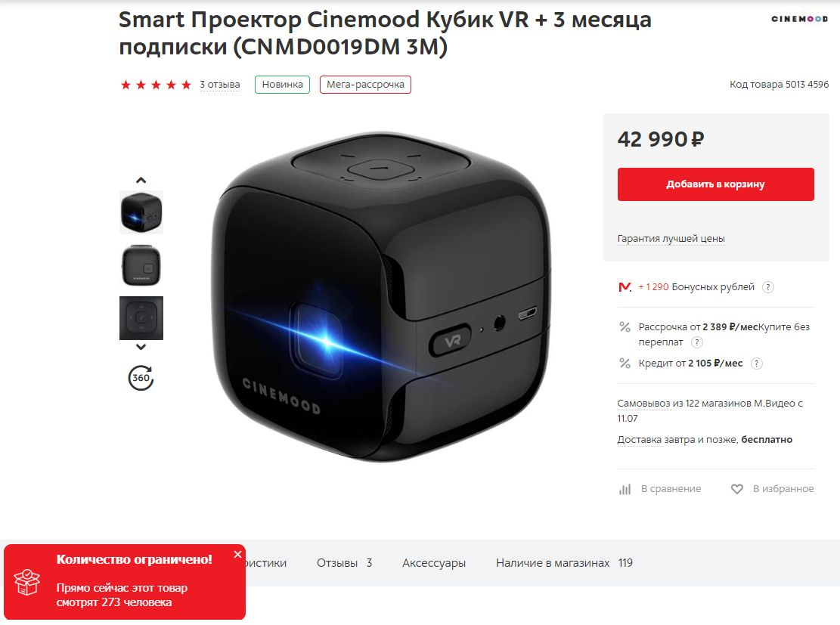Open the Гарантия лучшей цены link

pos(671,238)
